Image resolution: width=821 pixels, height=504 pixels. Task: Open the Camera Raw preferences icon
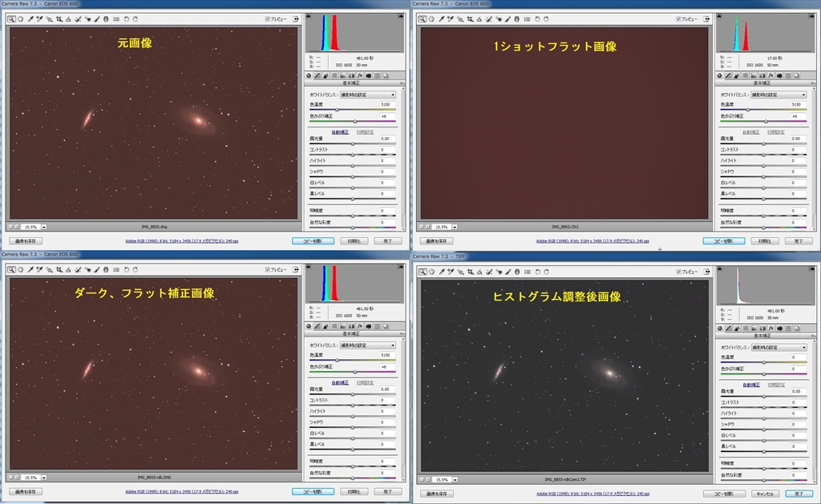pos(115,19)
